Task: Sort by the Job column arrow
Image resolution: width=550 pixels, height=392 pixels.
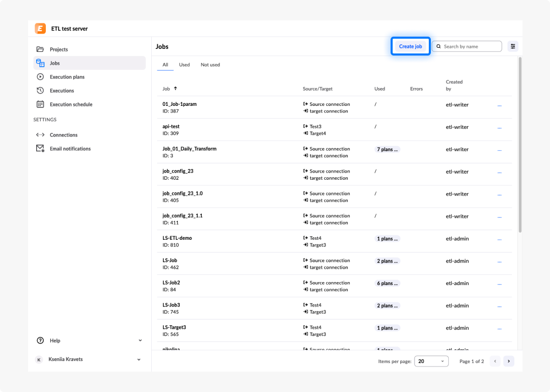Action: click(x=175, y=89)
